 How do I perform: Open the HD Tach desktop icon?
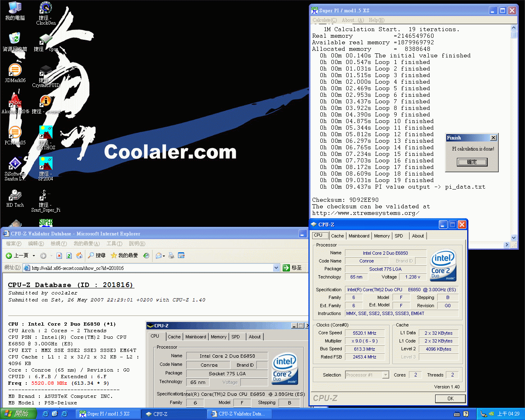[x=15, y=198]
